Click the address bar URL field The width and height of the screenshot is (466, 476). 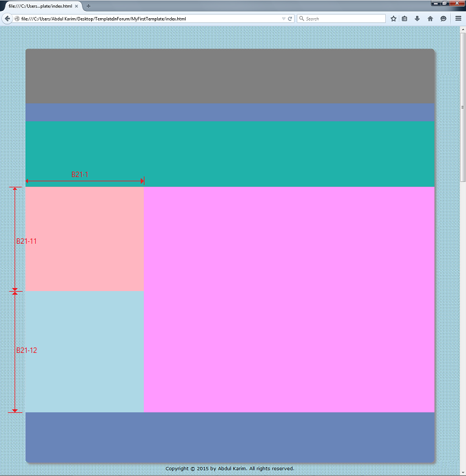tap(152, 19)
